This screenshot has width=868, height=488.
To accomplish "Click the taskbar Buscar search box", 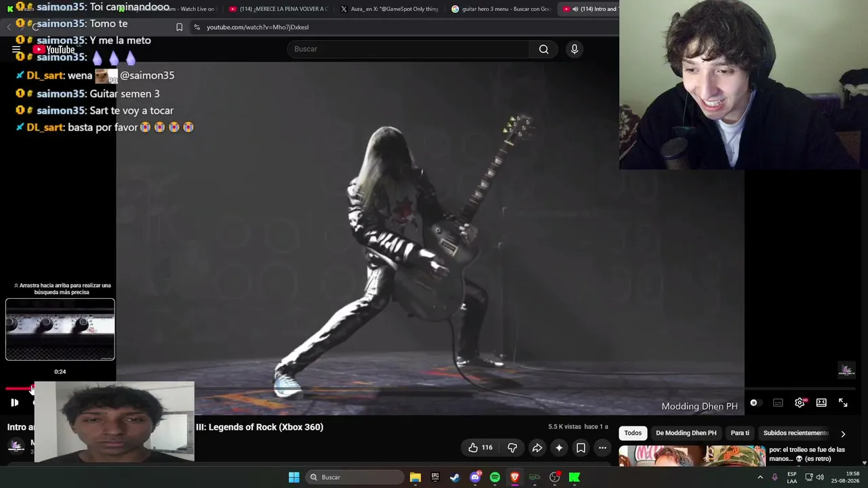I will point(354,477).
